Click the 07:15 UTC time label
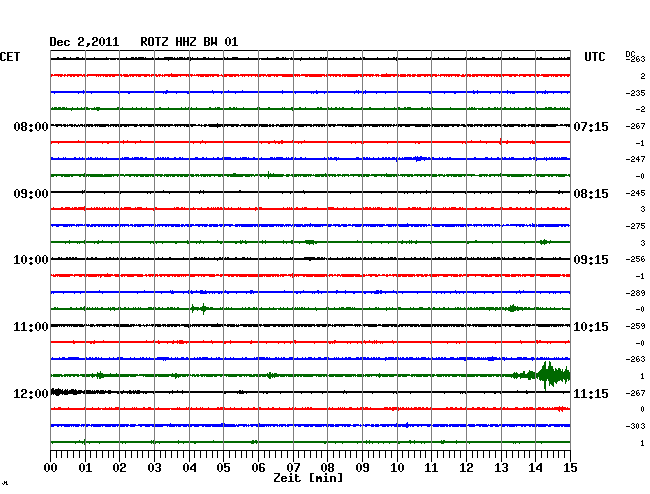This screenshot has height=494, width=650. click(x=591, y=126)
